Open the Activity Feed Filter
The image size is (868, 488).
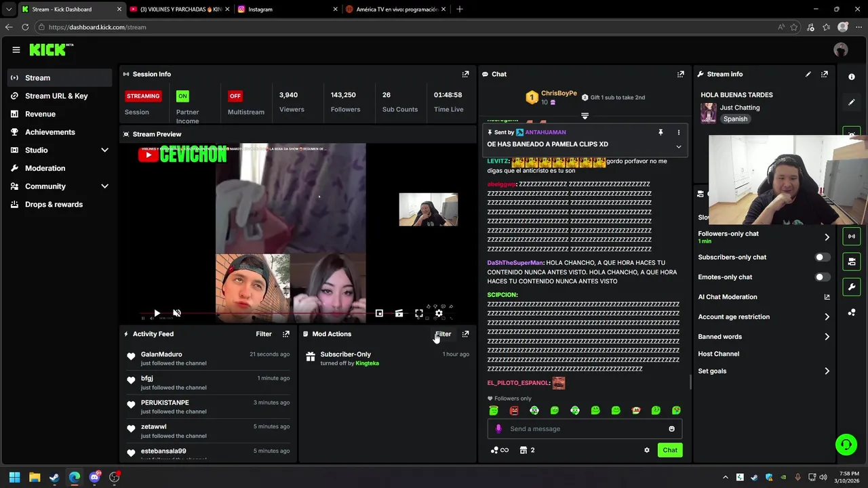point(264,334)
